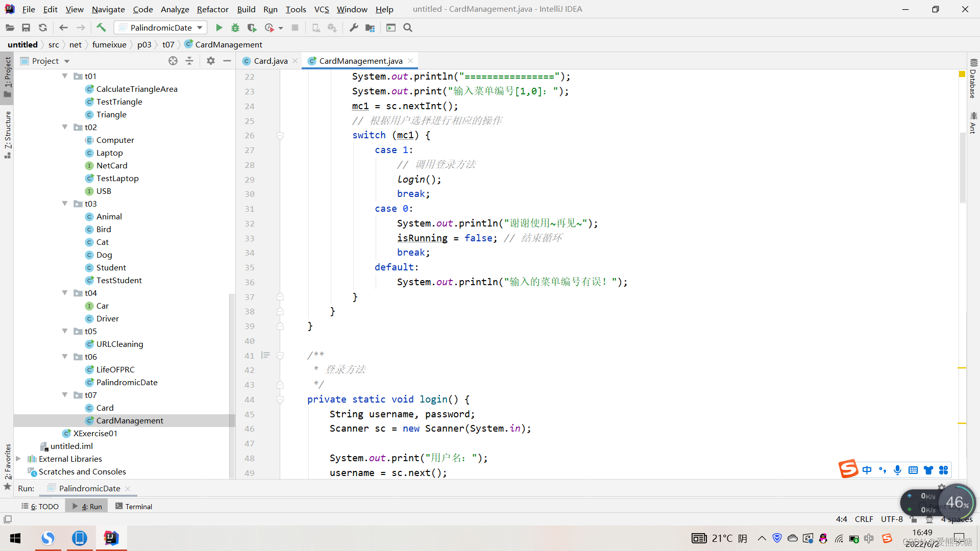Open the Refactor menu
This screenshot has width=980, height=551.
tap(212, 9)
